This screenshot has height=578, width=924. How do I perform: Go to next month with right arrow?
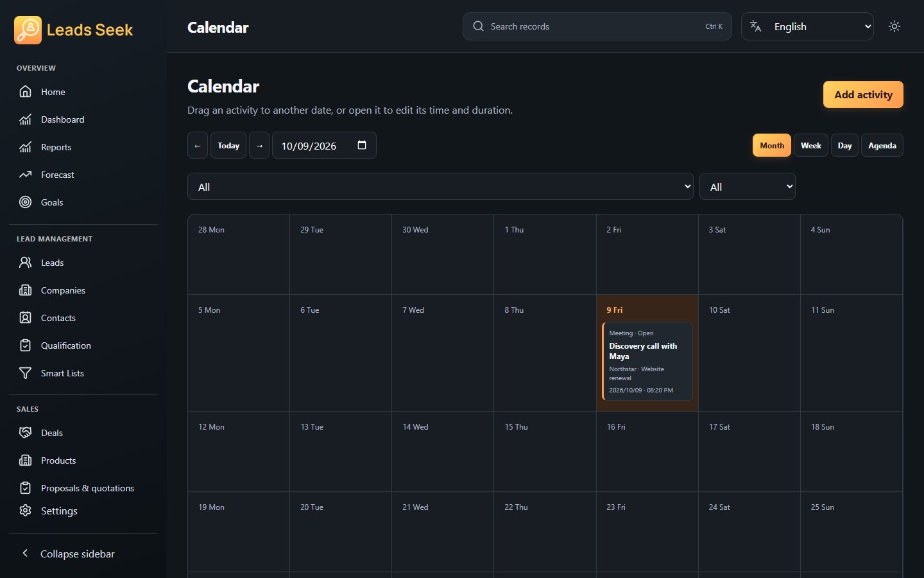259,145
